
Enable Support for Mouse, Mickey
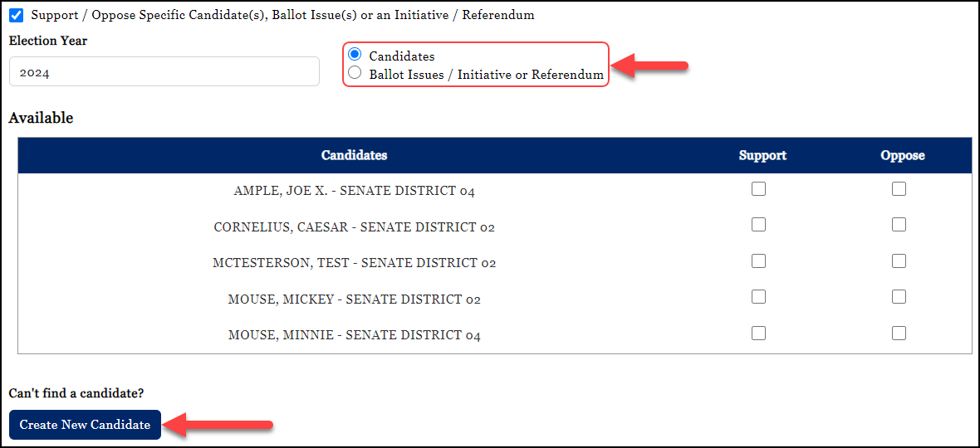tap(758, 297)
